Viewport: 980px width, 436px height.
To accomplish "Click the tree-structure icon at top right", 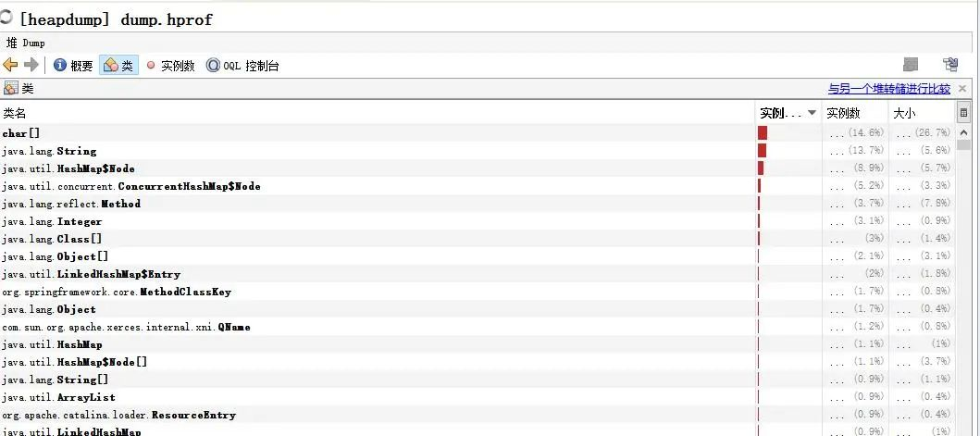I will [950, 64].
